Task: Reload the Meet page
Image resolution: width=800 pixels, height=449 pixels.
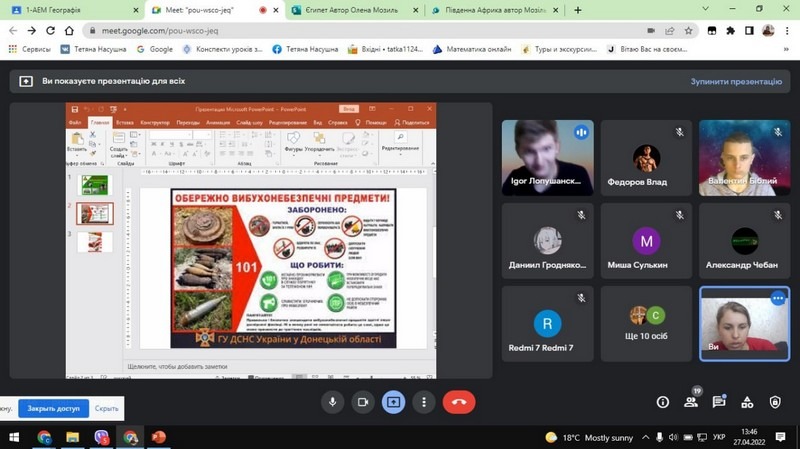Action: coord(50,31)
